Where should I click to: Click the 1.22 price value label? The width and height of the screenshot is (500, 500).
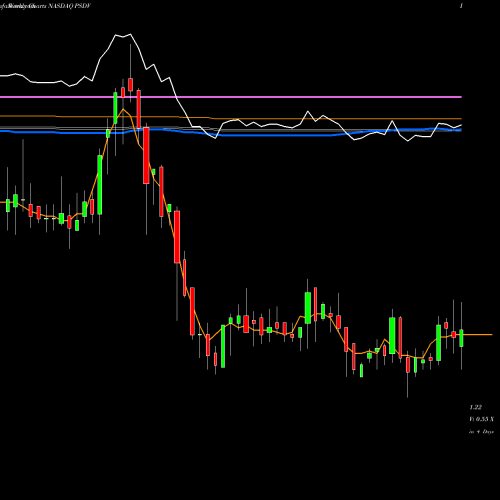pos(475,407)
